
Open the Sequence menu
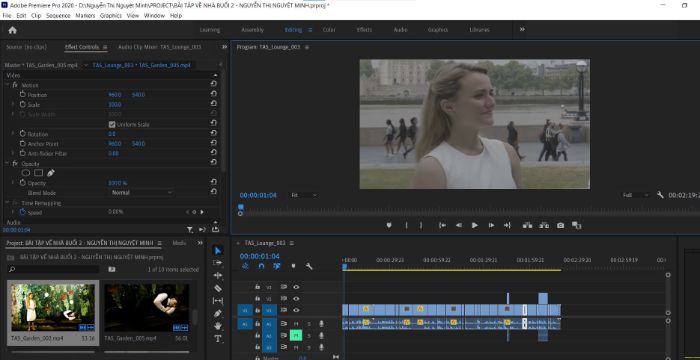pyautogui.click(x=58, y=15)
